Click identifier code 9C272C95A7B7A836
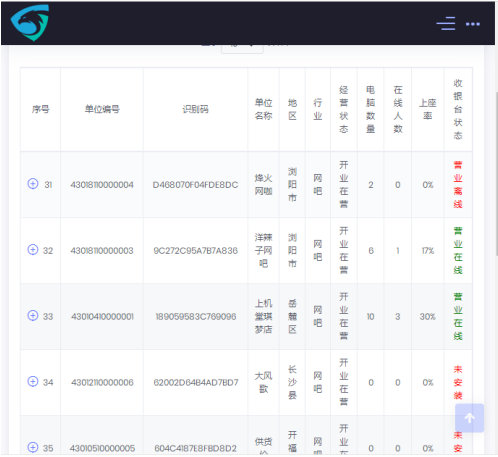Image resolution: width=498 pixels, height=457 pixels. 195,251
